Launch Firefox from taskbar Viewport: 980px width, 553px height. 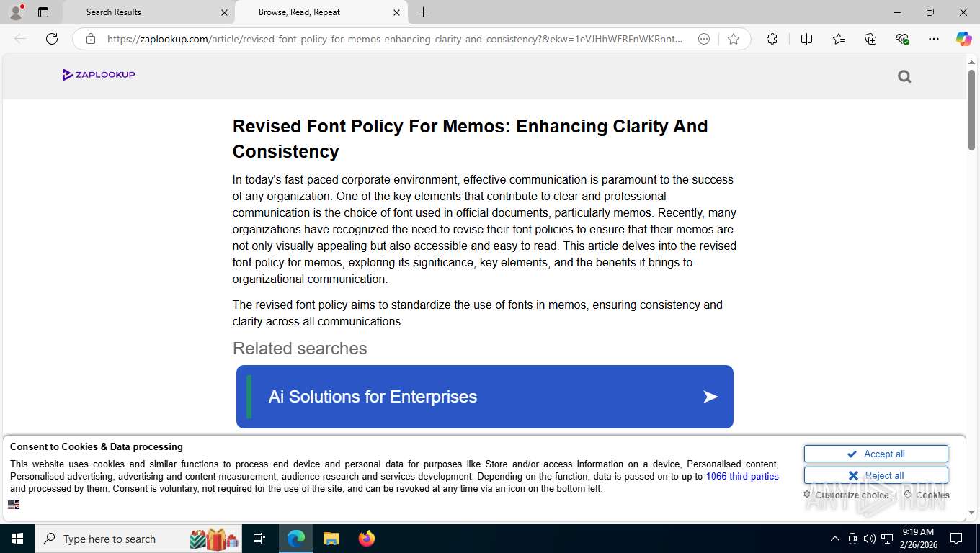(366, 539)
